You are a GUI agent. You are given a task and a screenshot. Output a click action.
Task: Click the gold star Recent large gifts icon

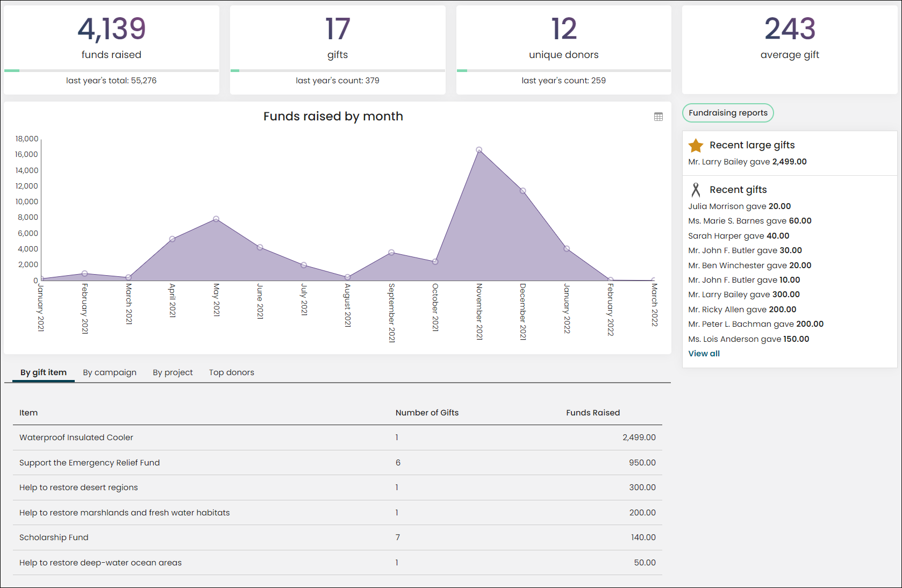point(696,145)
